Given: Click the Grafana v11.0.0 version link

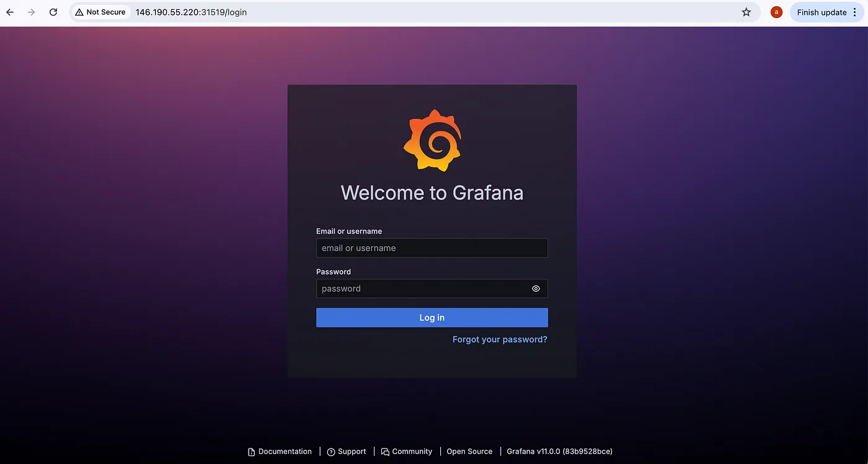Looking at the screenshot, I should pos(559,452).
